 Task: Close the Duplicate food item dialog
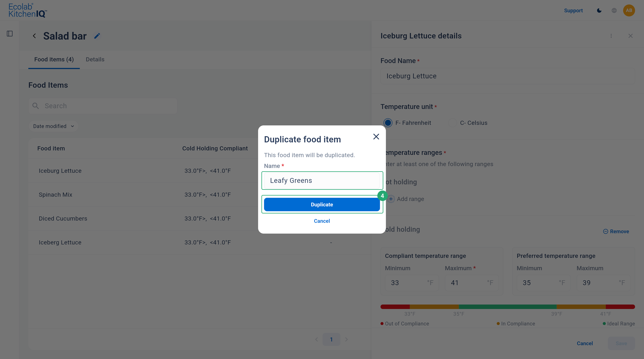[x=376, y=137]
